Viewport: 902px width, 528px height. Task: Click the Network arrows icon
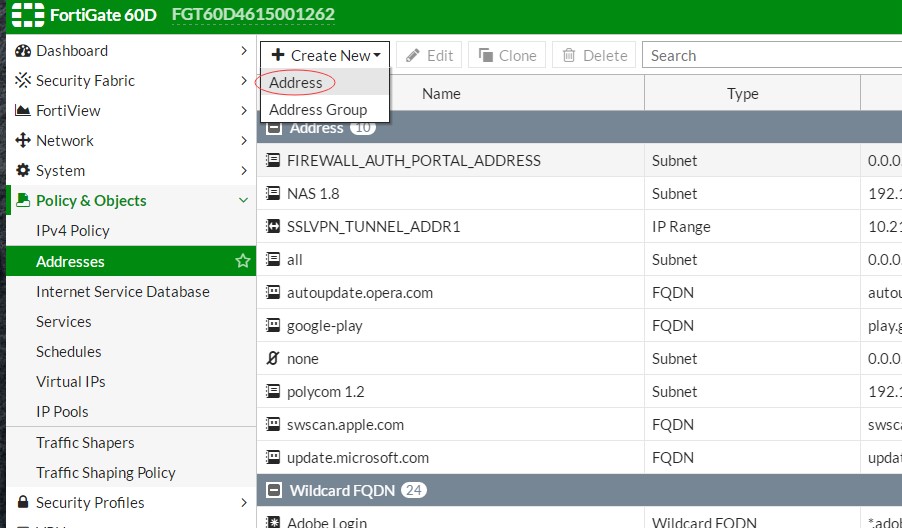23,140
